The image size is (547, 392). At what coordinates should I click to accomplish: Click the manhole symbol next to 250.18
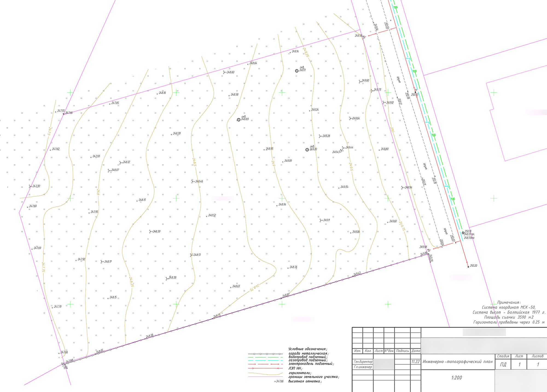tap(463, 233)
